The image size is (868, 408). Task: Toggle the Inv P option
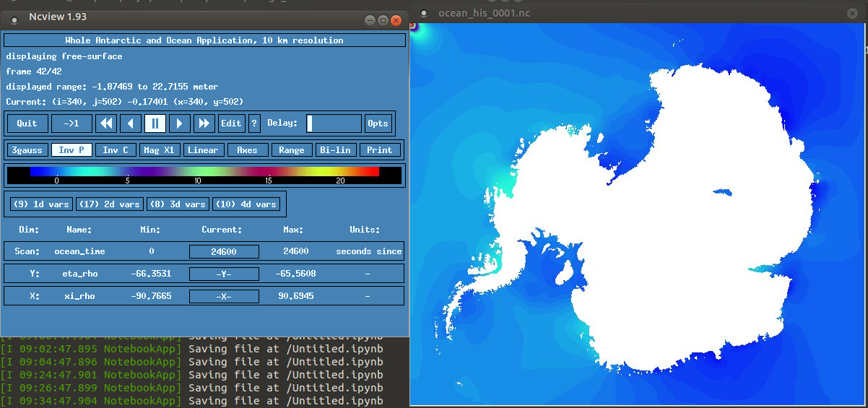71,150
